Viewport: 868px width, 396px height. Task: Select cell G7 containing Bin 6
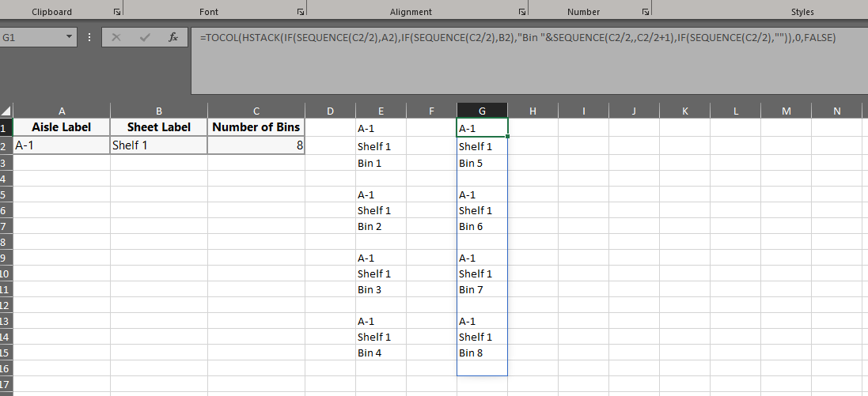(482, 226)
